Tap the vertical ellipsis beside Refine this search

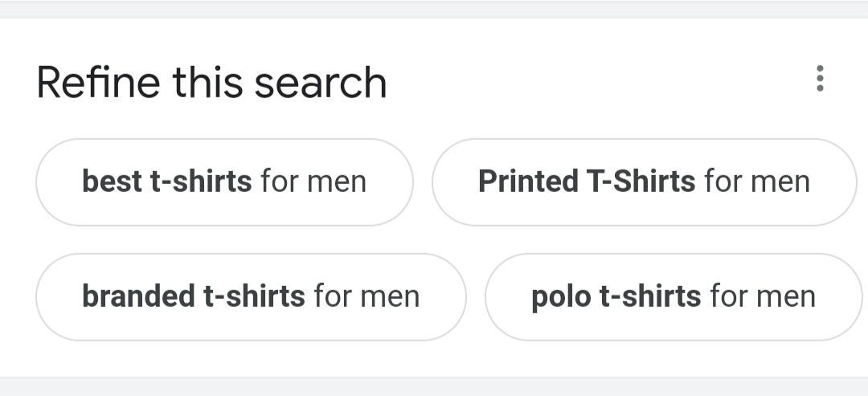pyautogui.click(x=820, y=79)
